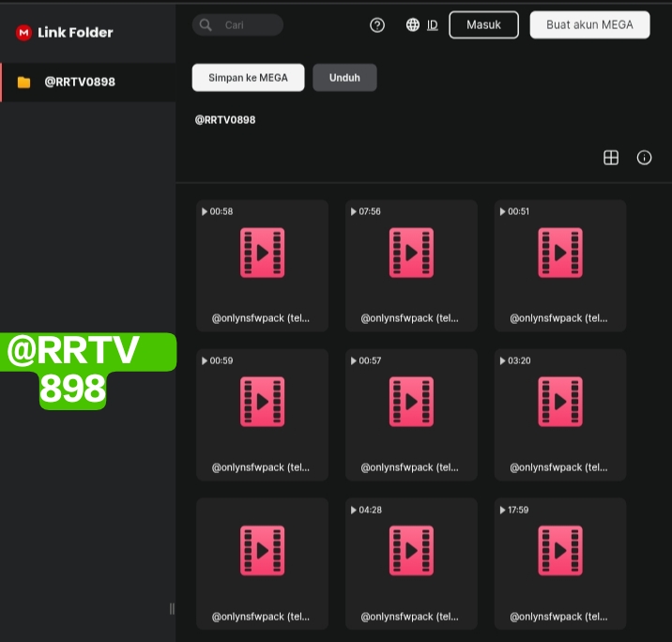Open the 03:20 video file

[560, 415]
